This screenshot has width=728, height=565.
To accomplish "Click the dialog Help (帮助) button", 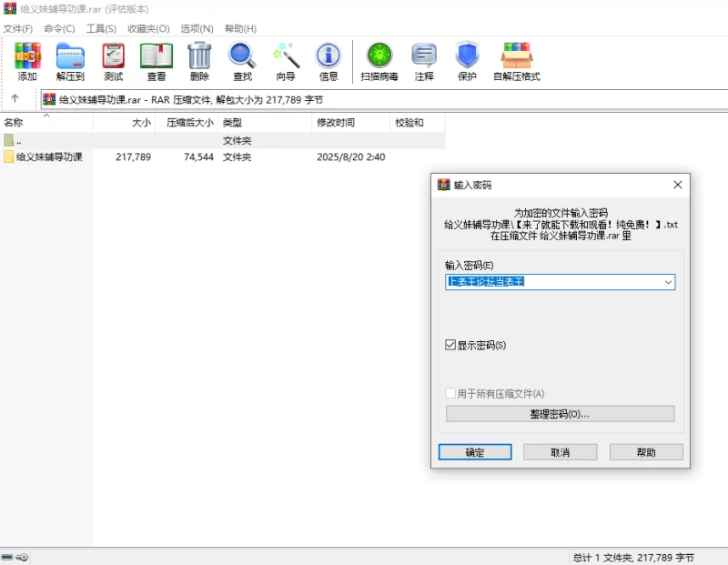I will 646,452.
